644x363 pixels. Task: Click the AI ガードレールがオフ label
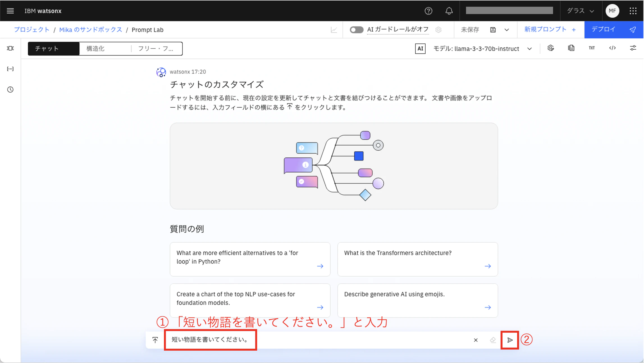pyautogui.click(x=398, y=29)
